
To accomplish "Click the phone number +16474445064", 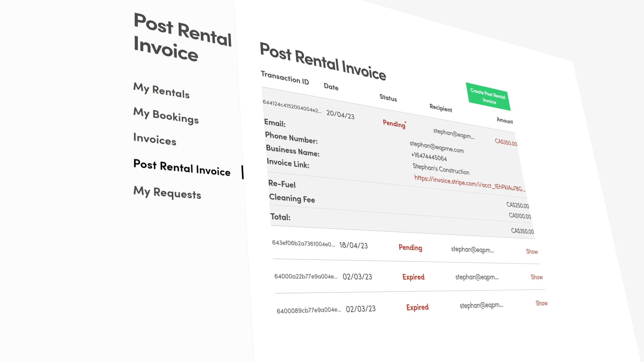I will click(x=429, y=157).
